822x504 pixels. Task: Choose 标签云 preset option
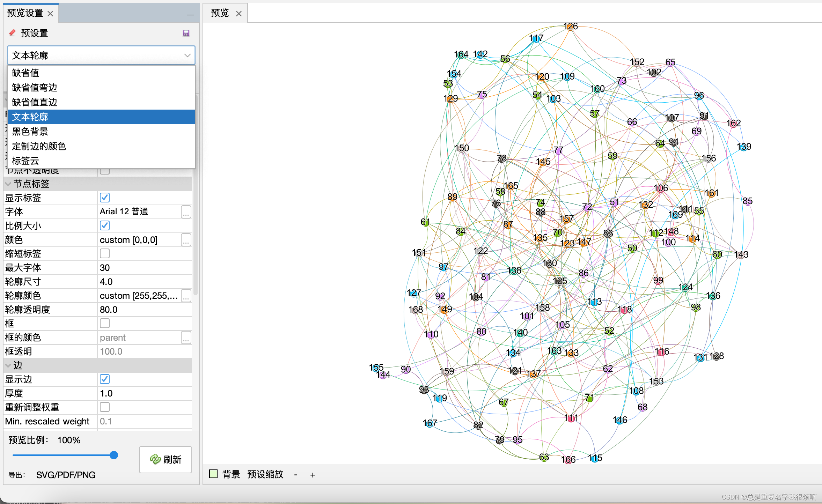pos(25,161)
